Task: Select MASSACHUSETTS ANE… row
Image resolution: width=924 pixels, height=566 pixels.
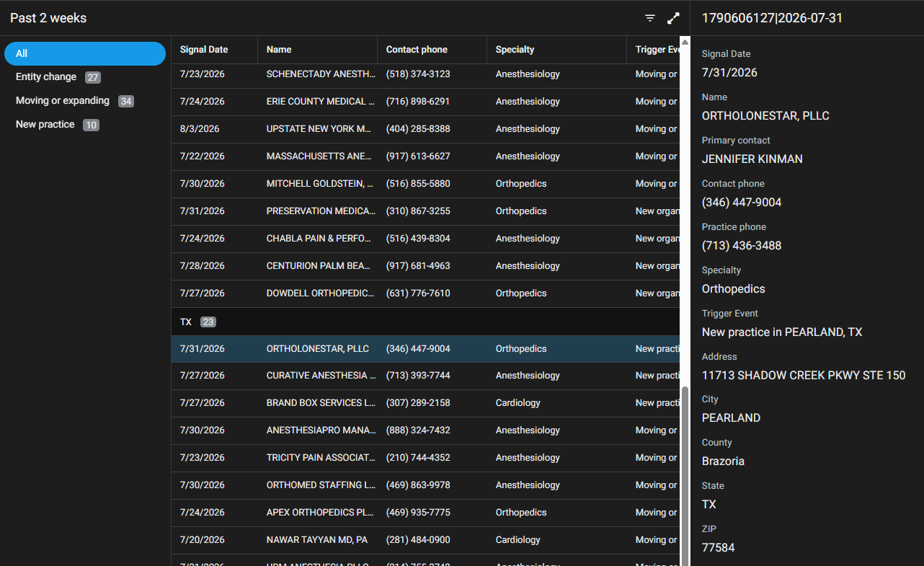Action: click(425, 156)
